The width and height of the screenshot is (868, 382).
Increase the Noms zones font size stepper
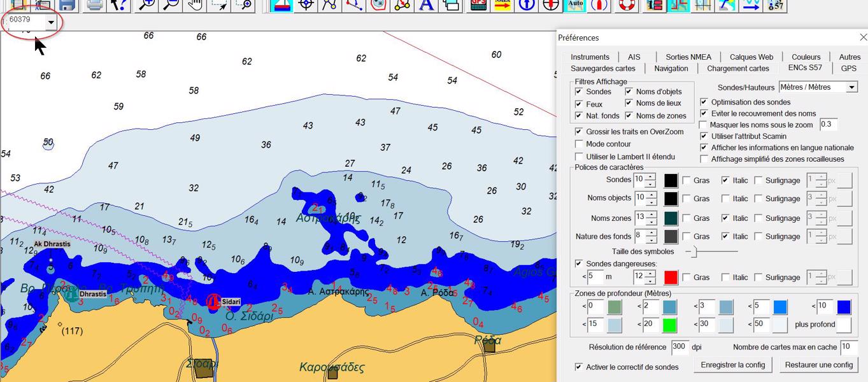650,215
